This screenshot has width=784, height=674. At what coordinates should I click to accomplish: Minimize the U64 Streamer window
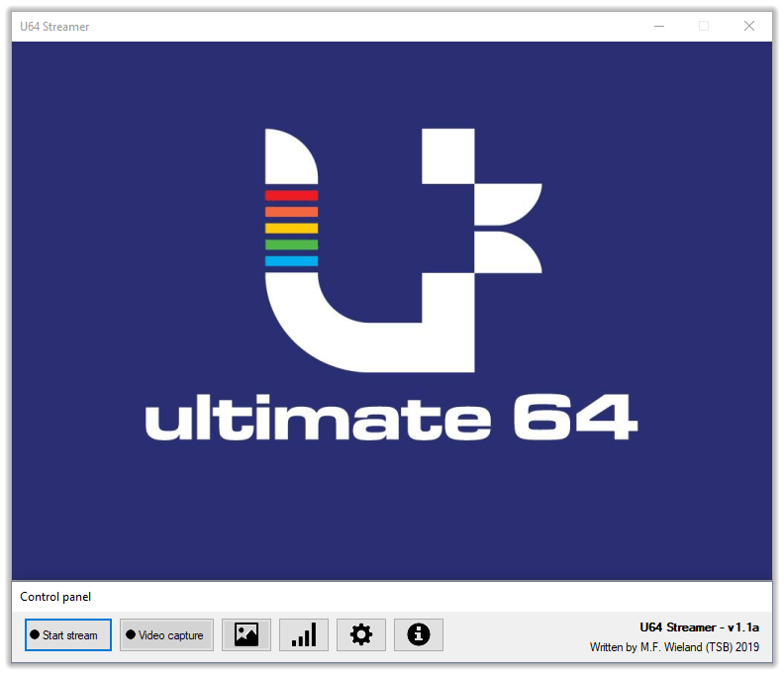coord(659,26)
